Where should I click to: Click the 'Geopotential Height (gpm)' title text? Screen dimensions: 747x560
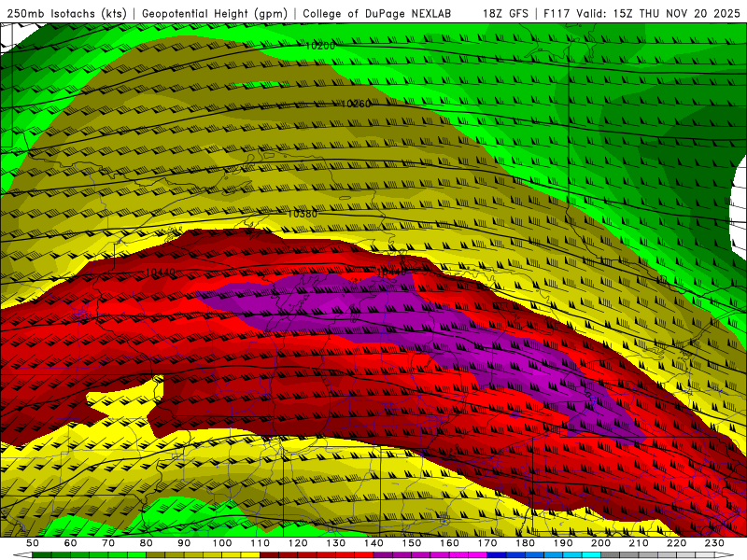[x=215, y=14]
